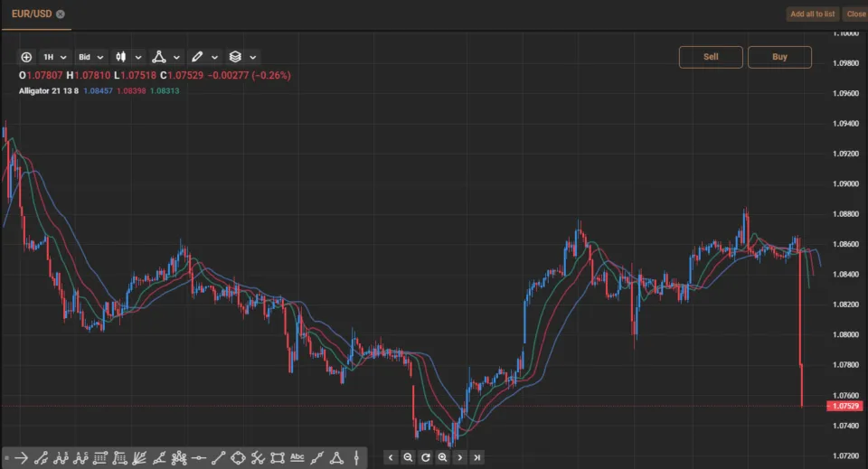Click the 1.07200 price axis label
Image resolution: width=868 pixels, height=469 pixels.
845,455
